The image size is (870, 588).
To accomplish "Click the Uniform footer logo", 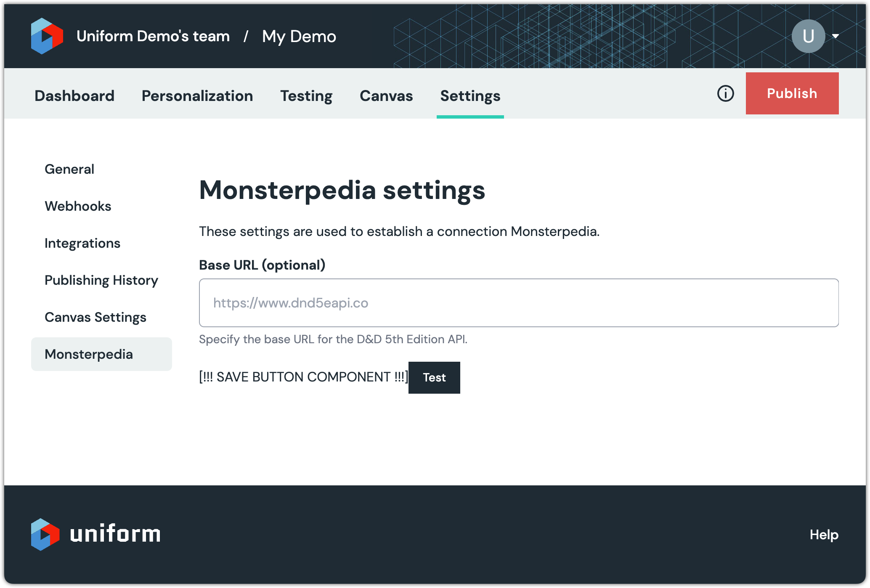I will 95,534.
